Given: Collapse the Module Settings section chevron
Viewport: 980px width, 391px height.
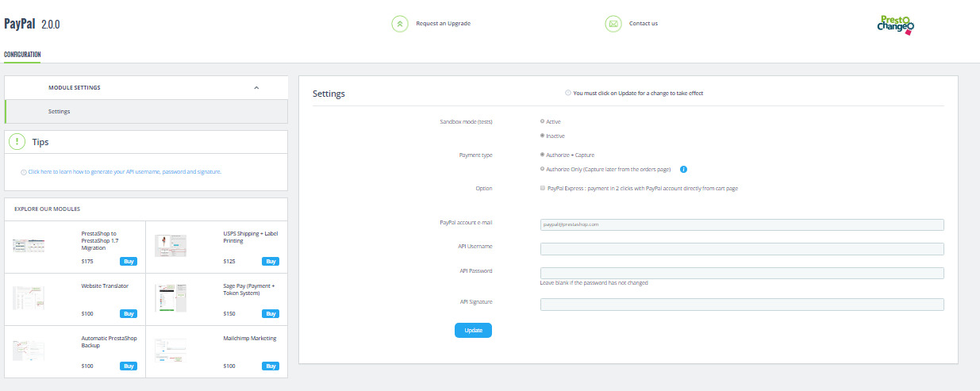Looking at the screenshot, I should coord(256,87).
